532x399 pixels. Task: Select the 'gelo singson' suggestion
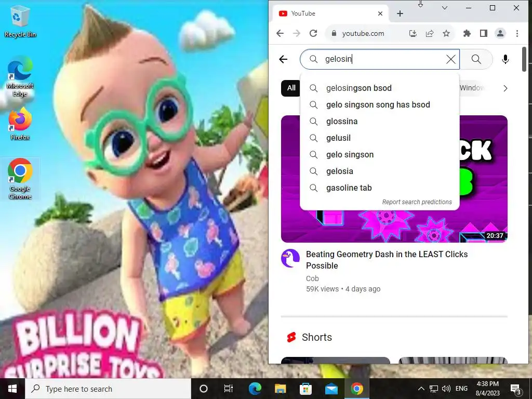coord(380,155)
